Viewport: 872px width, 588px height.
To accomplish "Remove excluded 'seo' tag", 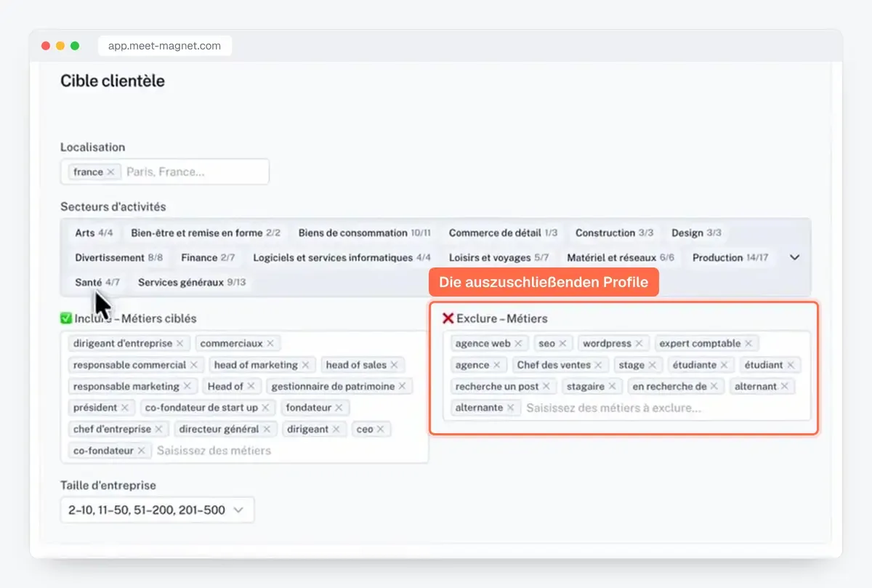I will pyautogui.click(x=562, y=344).
